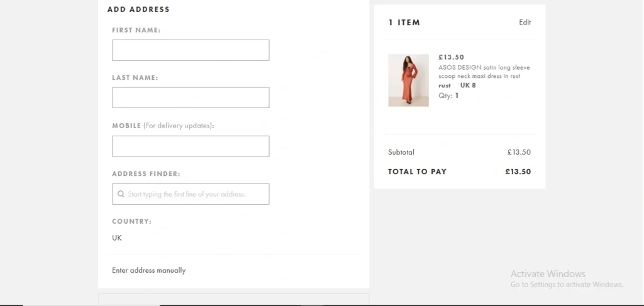Select the UK 8 size text
This screenshot has width=644, height=306.
click(468, 85)
